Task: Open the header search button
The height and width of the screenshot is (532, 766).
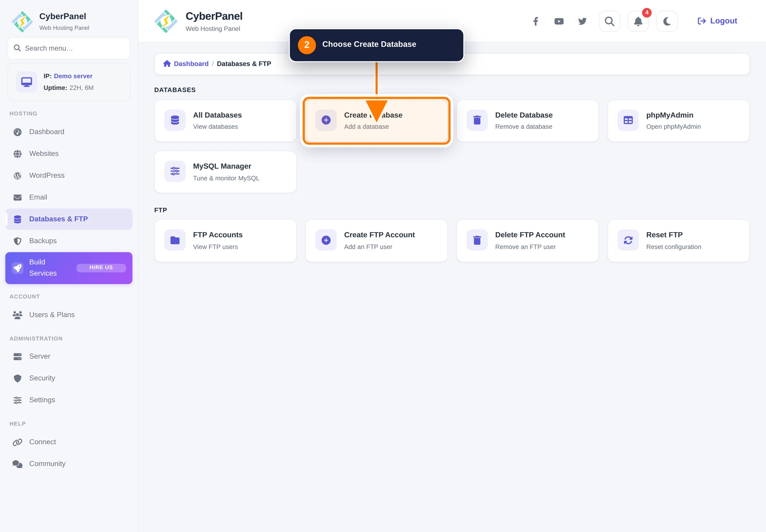Action: [610, 21]
